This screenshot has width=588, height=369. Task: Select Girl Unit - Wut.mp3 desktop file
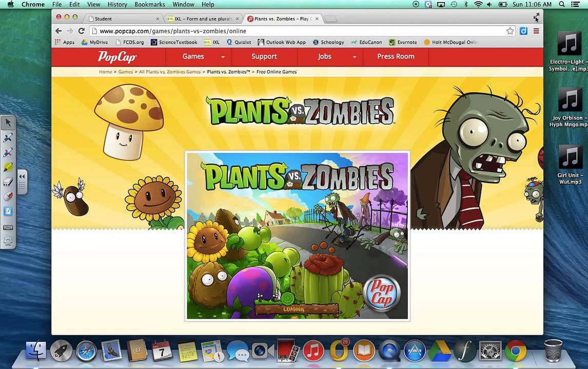tap(570, 165)
